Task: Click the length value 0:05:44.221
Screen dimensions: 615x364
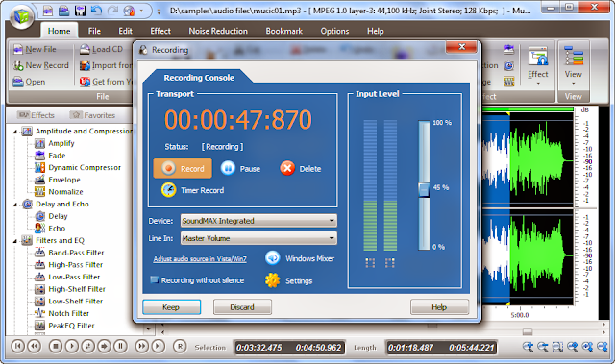Action: tap(472, 348)
